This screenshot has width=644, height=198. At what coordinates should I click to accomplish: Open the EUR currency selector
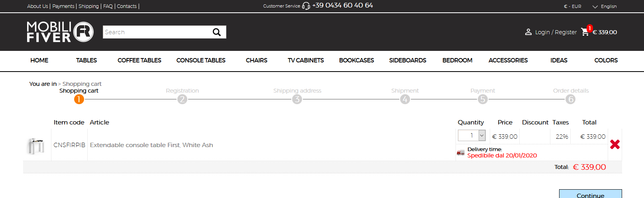coord(573,6)
